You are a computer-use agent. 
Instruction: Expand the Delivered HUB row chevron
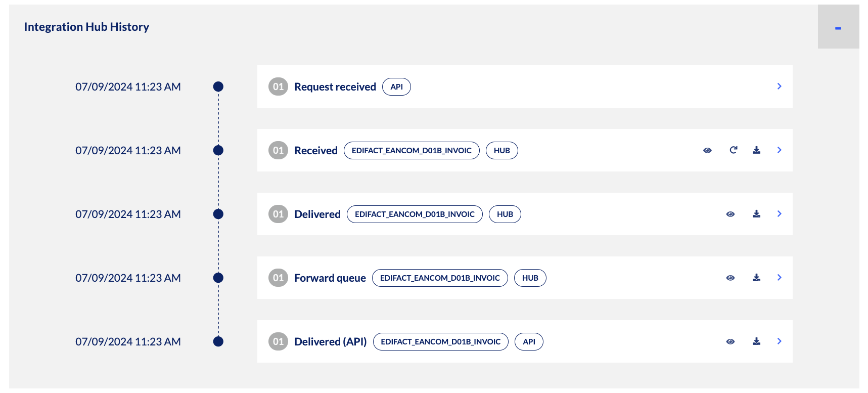779,214
